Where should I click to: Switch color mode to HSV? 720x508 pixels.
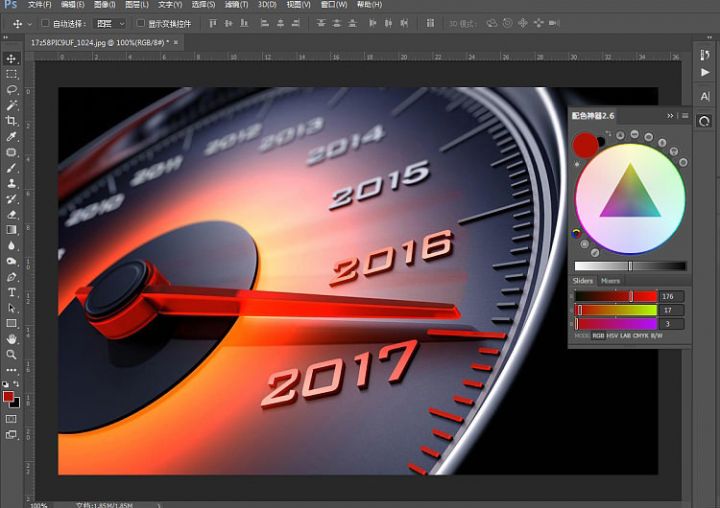pos(612,336)
